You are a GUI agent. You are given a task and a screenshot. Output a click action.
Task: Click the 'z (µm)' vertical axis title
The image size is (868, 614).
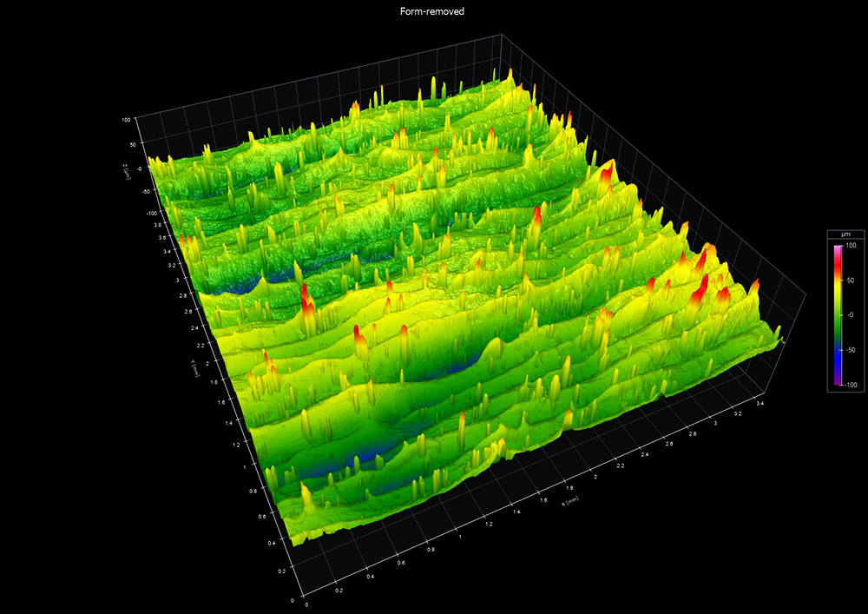(125, 170)
